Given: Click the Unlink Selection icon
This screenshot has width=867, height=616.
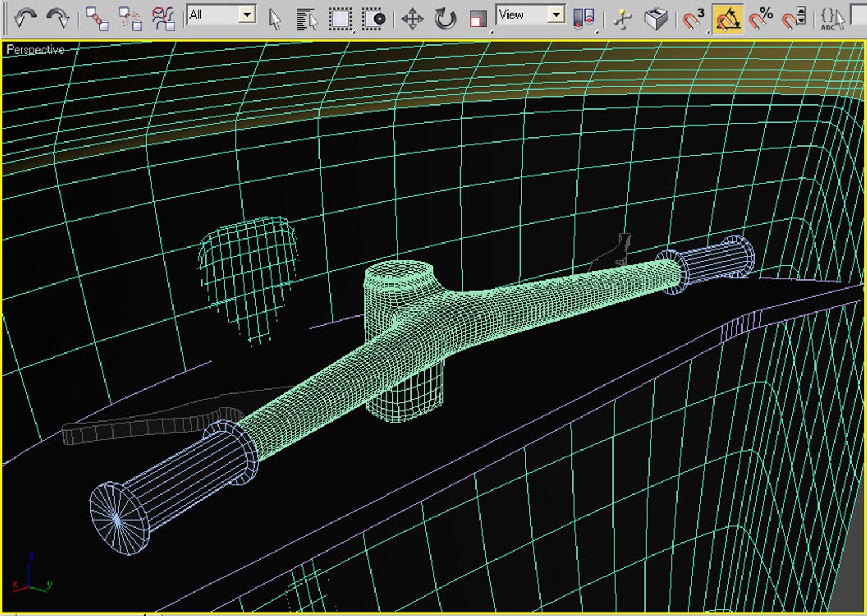Looking at the screenshot, I should 130,19.
